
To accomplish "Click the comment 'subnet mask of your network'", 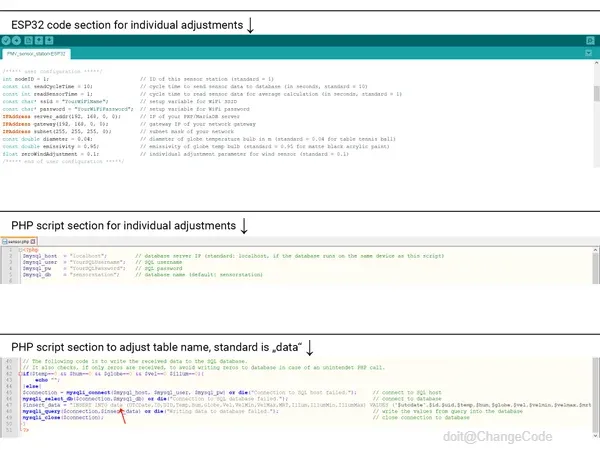I will 187,131.
